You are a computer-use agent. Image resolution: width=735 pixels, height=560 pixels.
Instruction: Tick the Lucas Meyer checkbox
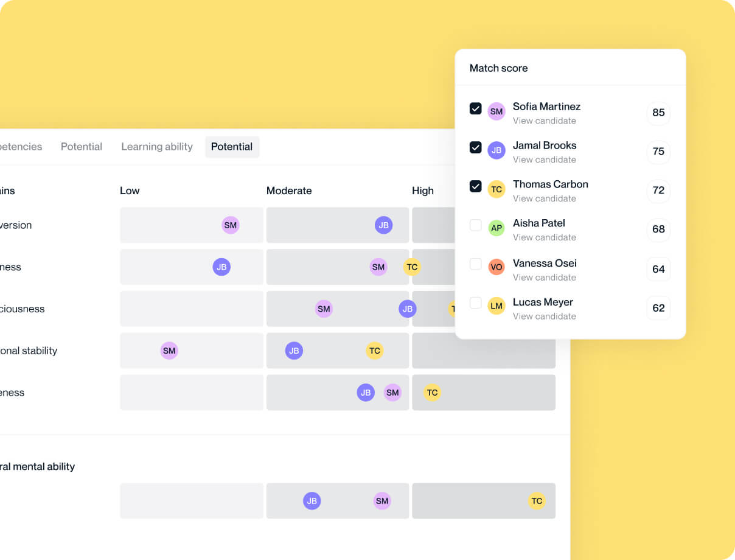coord(476,303)
